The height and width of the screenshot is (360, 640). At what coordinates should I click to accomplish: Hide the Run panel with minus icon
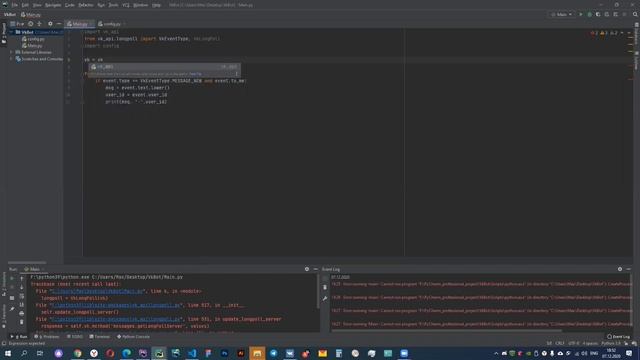coord(316,269)
